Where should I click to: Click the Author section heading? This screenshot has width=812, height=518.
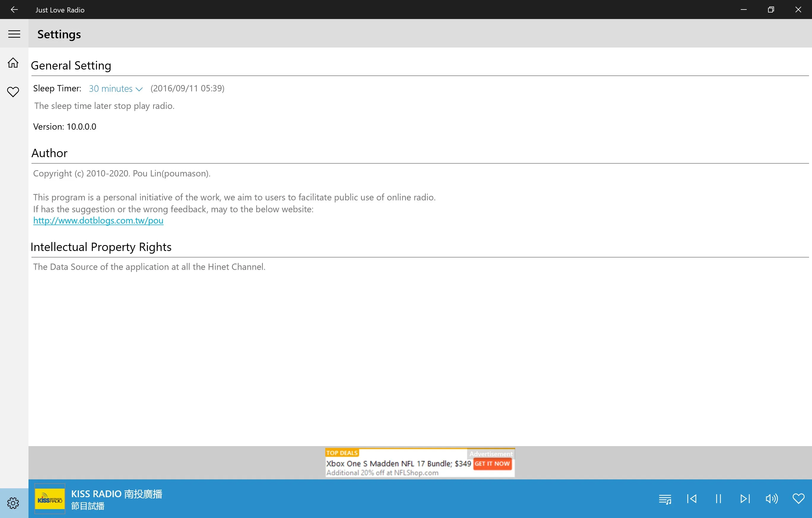pyautogui.click(x=50, y=153)
